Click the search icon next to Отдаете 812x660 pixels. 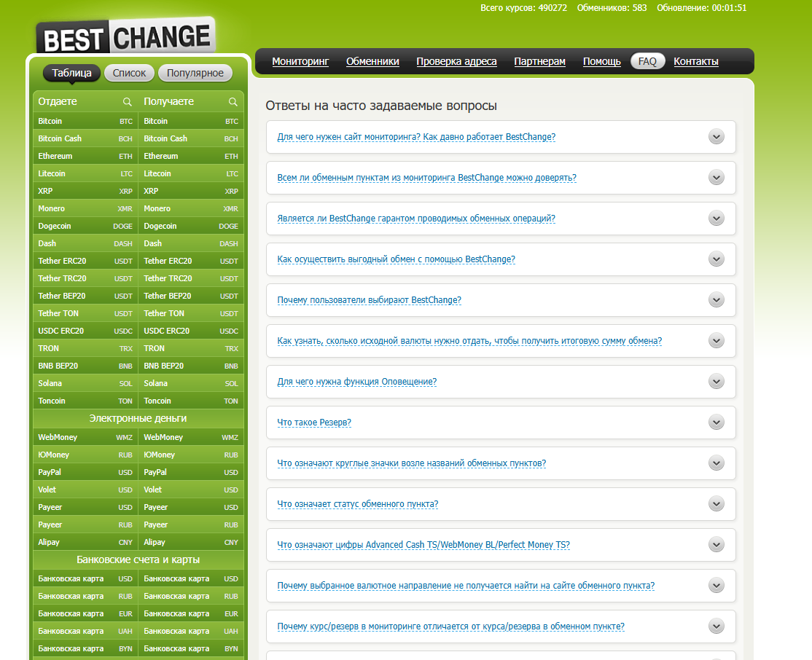[127, 102]
